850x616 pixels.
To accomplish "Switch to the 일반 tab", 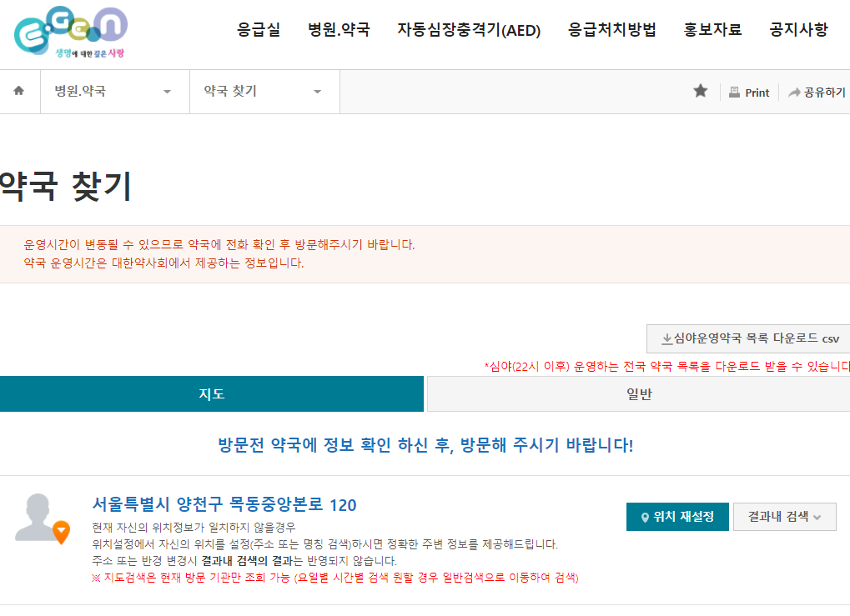I will (637, 393).
